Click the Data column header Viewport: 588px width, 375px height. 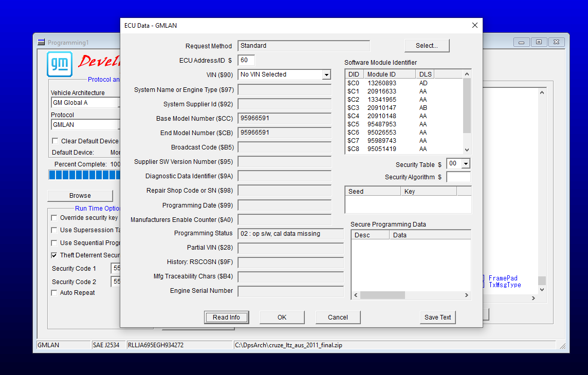coord(430,235)
